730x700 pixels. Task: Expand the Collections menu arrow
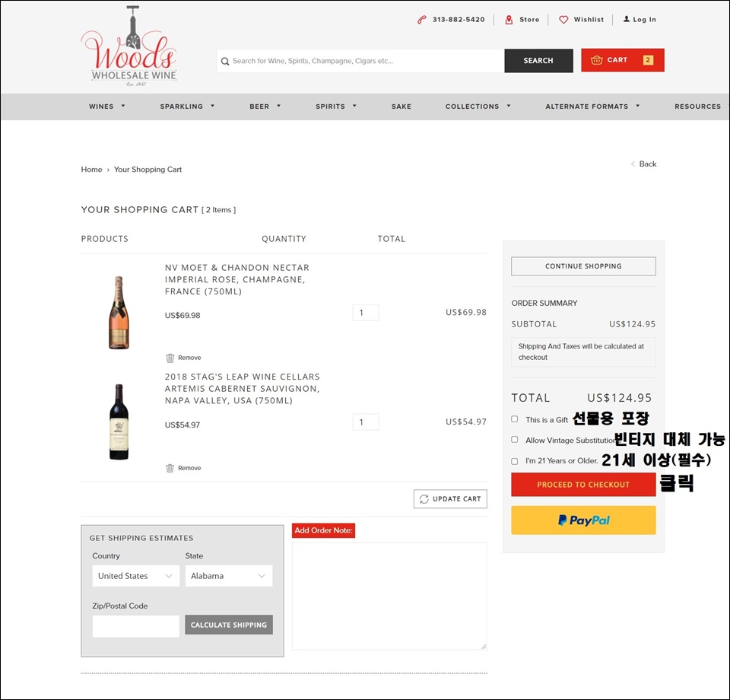(x=509, y=107)
